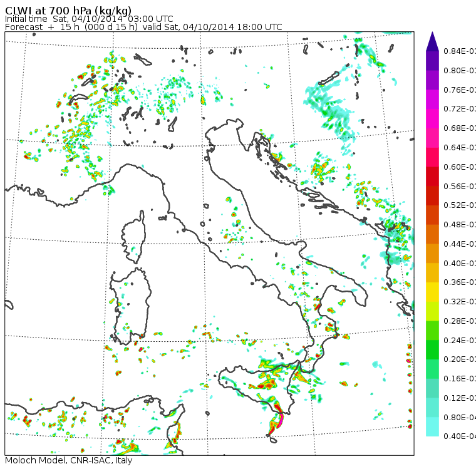Viewport: 476px width, 469px height.
Task: Click the 0.20E legend label
Action: 460,359
